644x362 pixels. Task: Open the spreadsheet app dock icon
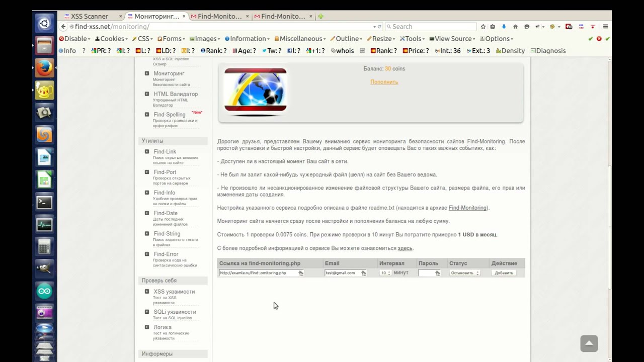tap(44, 179)
